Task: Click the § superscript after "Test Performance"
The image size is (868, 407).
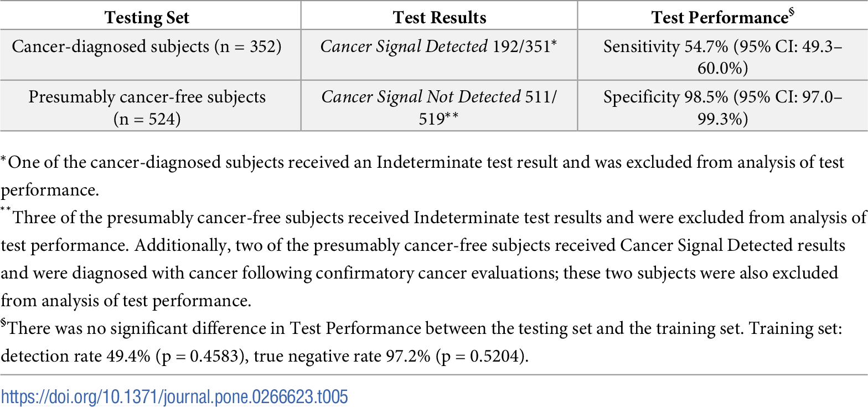Action: [792, 14]
